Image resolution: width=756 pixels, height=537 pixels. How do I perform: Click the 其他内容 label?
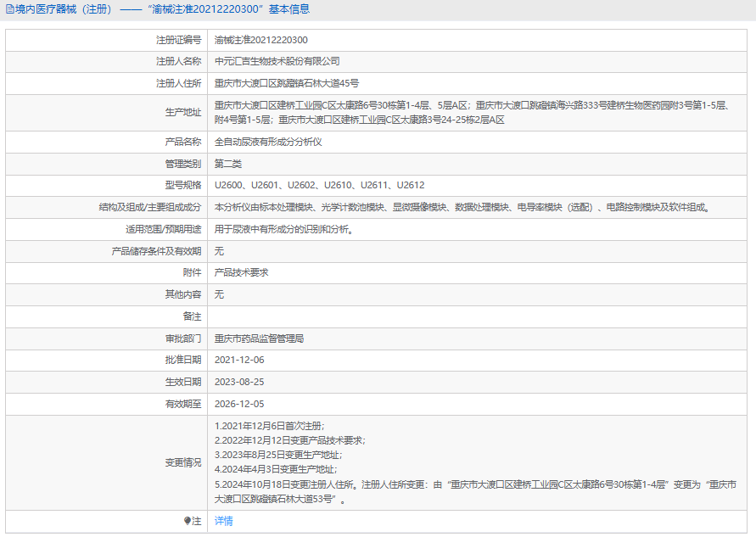coord(183,294)
